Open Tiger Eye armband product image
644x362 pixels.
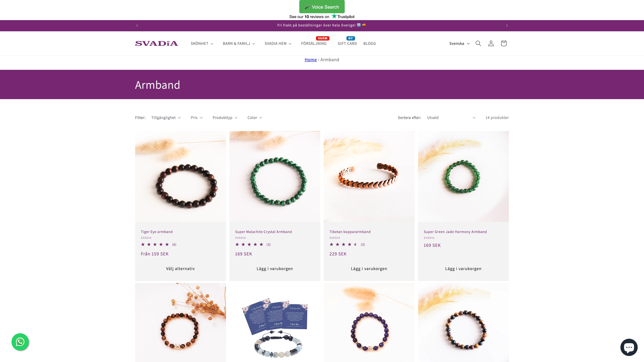tap(180, 176)
